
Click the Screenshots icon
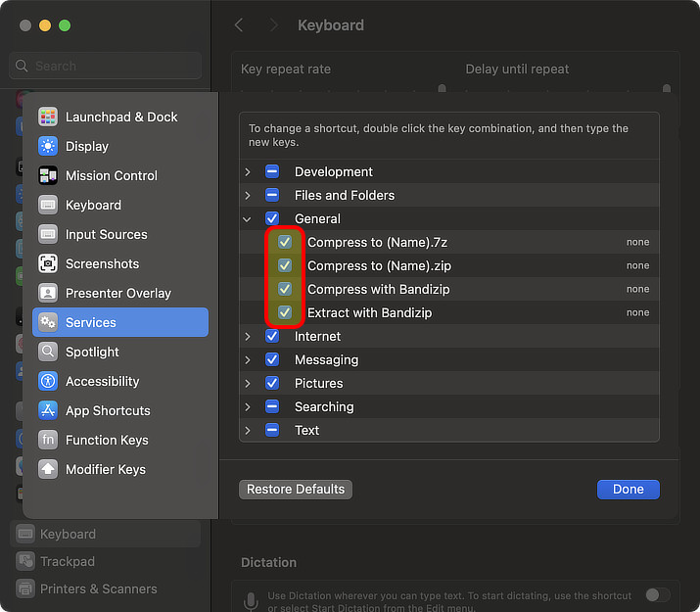(48, 263)
